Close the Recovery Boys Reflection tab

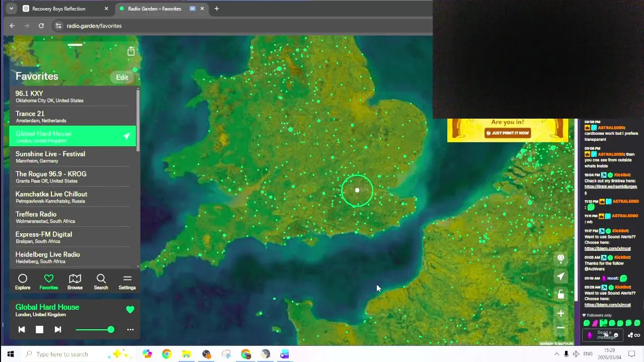coord(106,9)
